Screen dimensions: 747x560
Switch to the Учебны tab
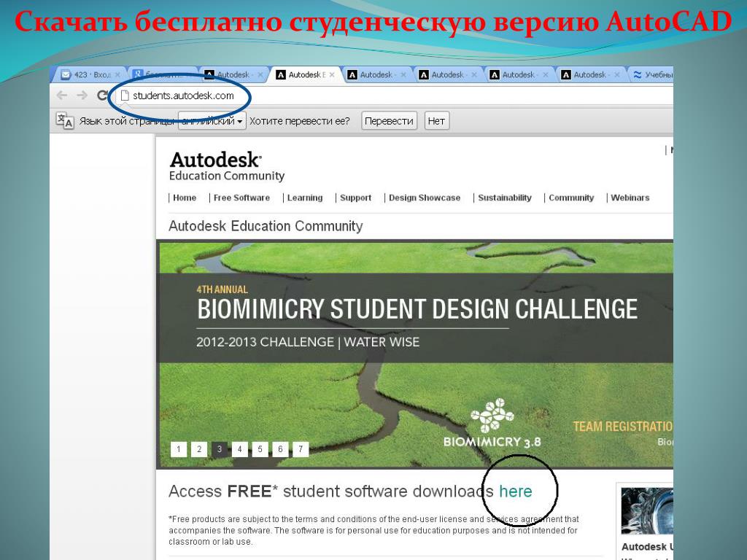point(653,75)
